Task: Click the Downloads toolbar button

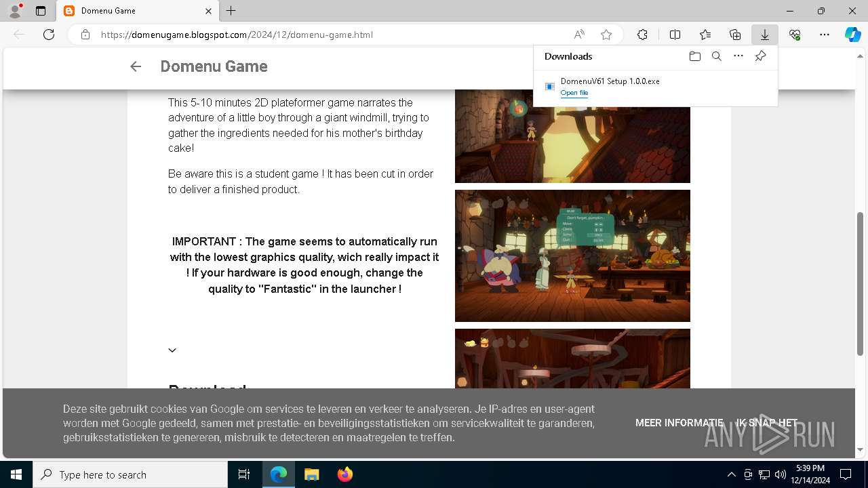Action: click(x=765, y=35)
